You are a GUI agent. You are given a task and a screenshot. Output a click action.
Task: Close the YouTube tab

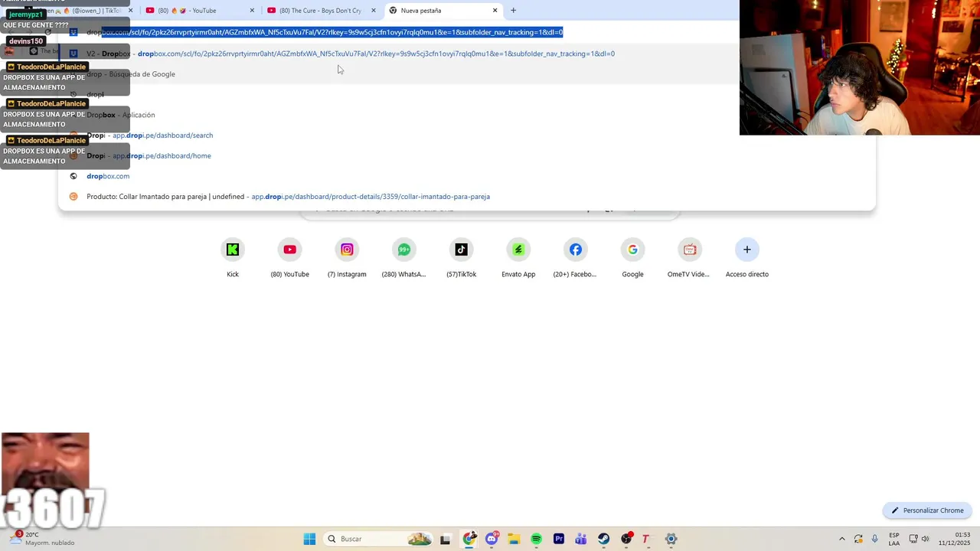pyautogui.click(x=252, y=11)
